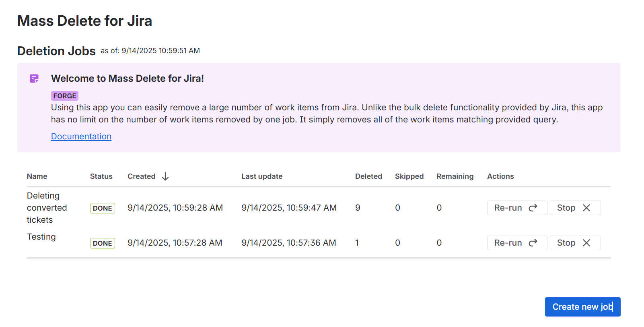Click the sort arrow next to Created

[165, 176]
